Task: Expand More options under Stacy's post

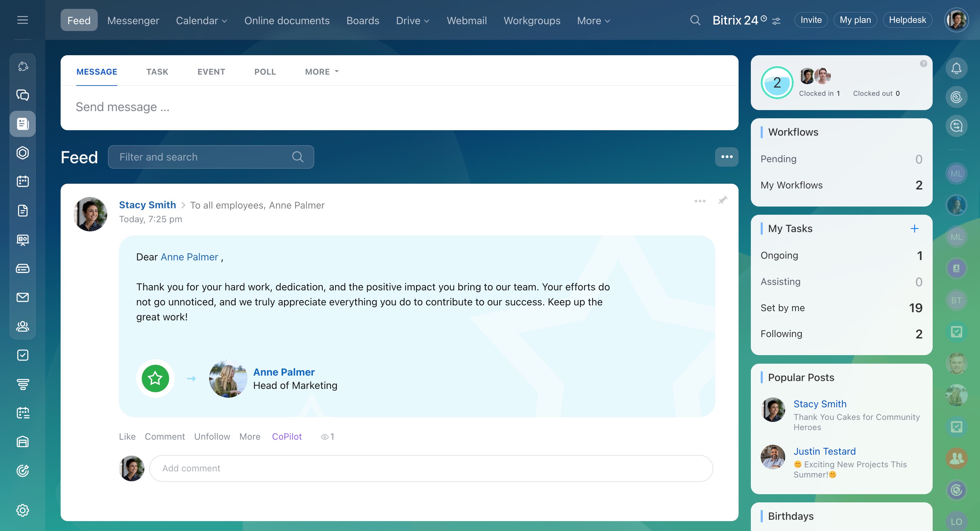Action: [250, 437]
